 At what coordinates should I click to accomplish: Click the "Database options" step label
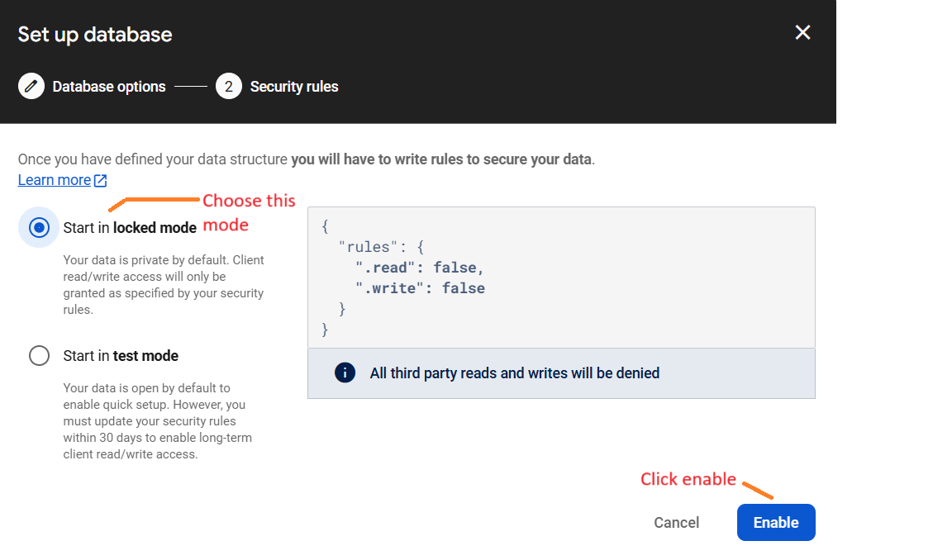108,86
